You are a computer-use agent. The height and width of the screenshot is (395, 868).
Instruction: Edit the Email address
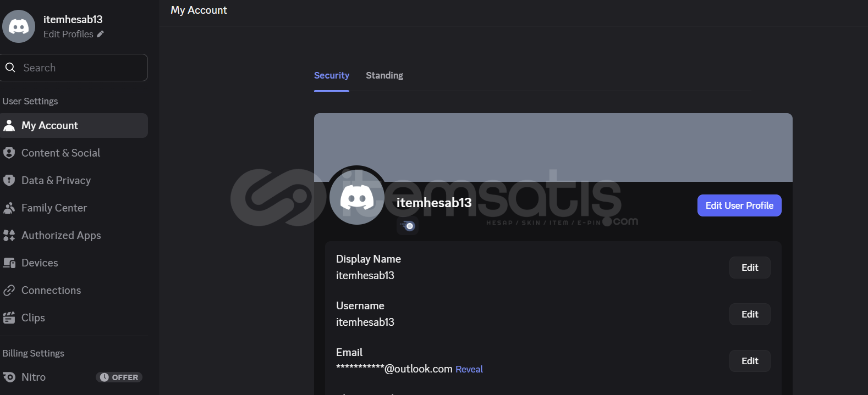(750, 361)
